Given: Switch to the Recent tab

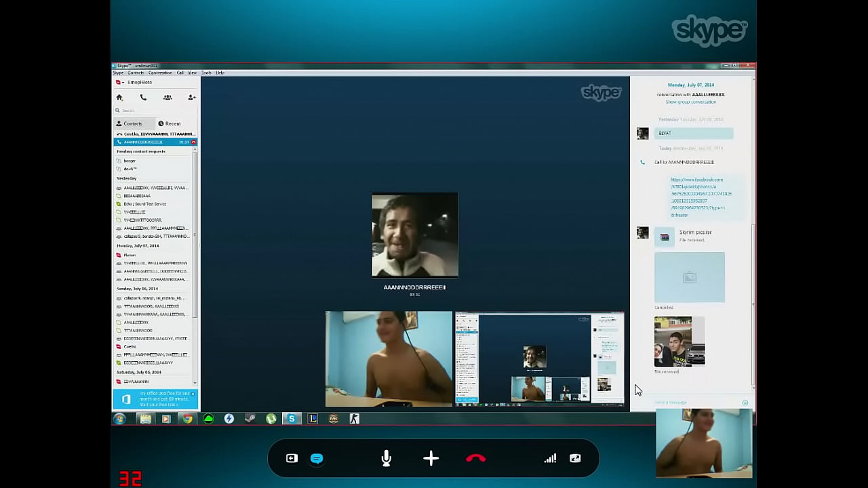Looking at the screenshot, I should tap(170, 123).
